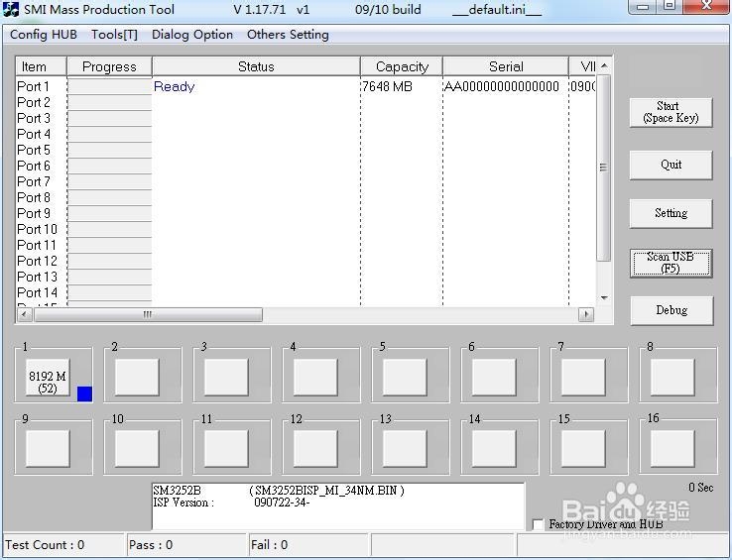The width and height of the screenshot is (732, 560).
Task: Select empty slot 6 button
Action: coord(494,378)
